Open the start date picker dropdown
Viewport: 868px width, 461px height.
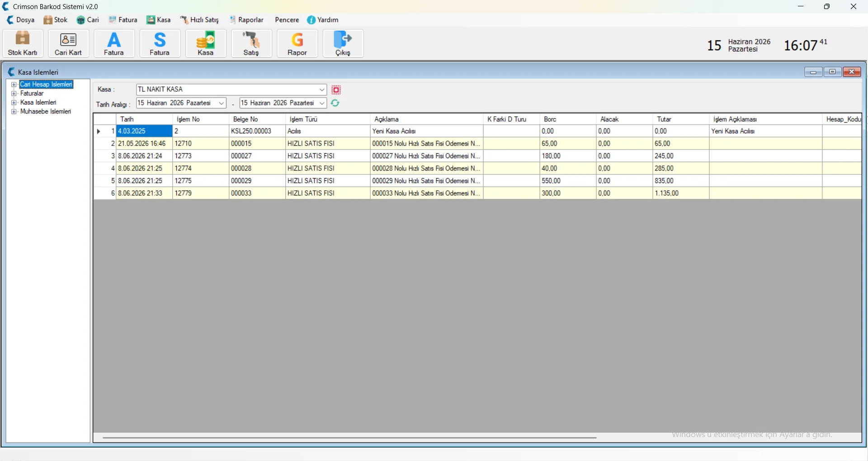point(222,103)
